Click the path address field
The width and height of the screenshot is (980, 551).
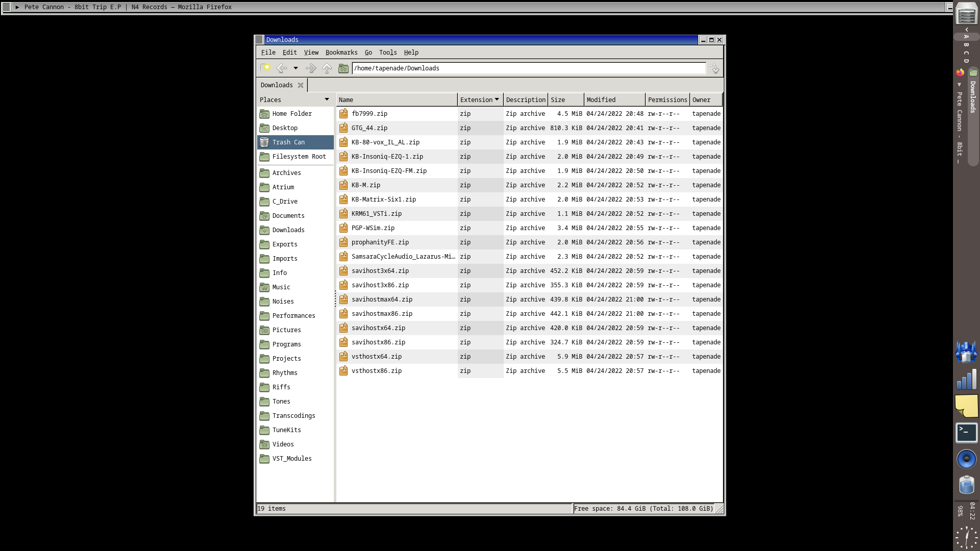coord(529,68)
